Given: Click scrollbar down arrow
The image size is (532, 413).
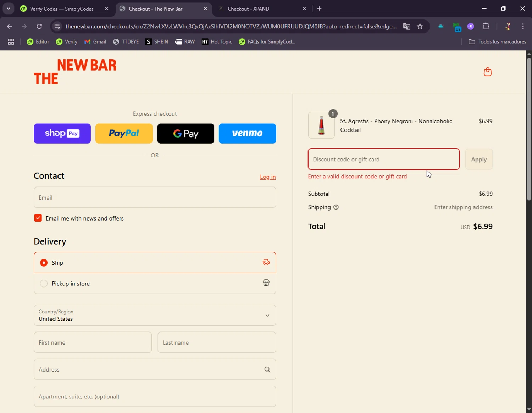Looking at the screenshot, I should [x=529, y=409].
